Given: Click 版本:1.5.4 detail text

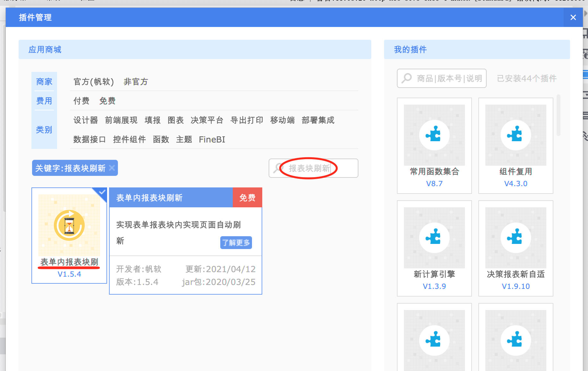Looking at the screenshot, I should click(137, 282).
